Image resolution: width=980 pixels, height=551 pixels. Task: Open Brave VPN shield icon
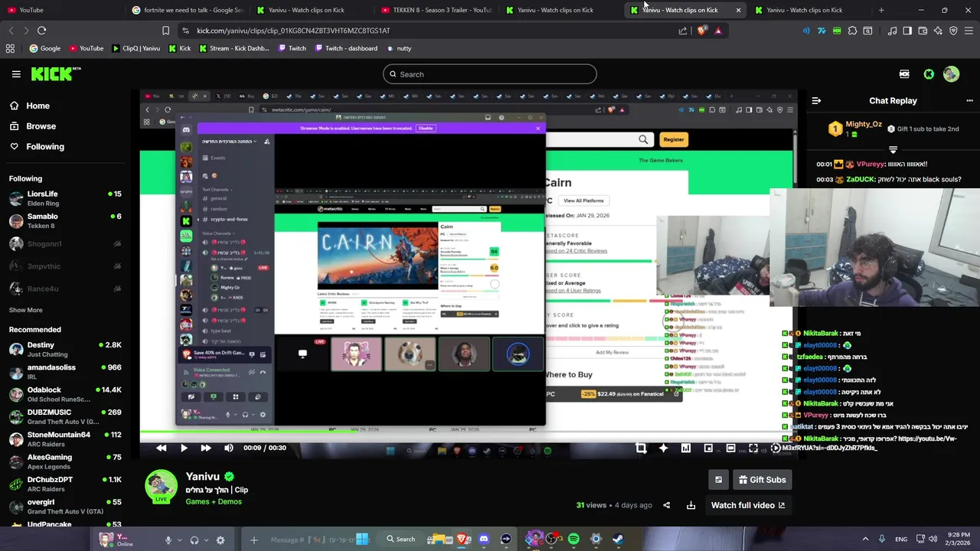[953, 31]
